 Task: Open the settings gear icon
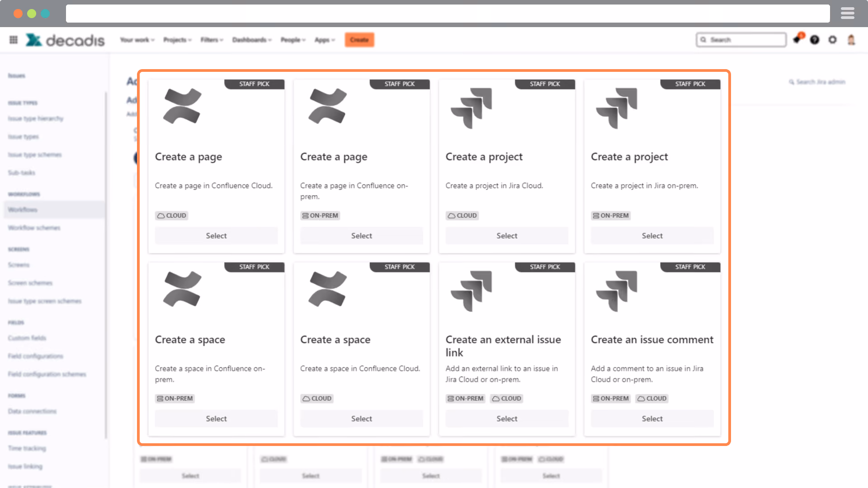point(833,40)
